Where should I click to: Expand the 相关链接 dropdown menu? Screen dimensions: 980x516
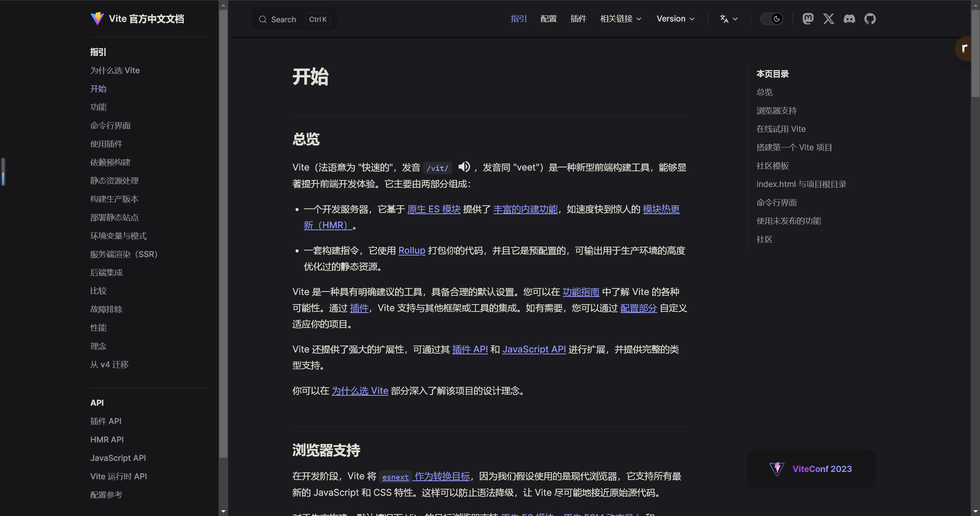coord(621,19)
